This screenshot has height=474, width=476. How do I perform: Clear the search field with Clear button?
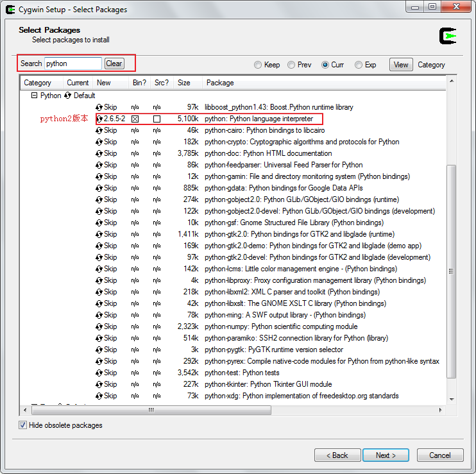coord(114,63)
